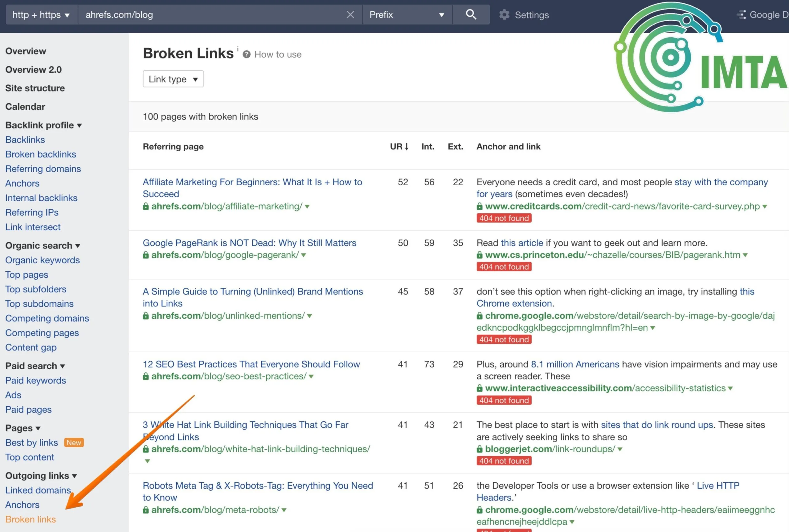
Task: Open Google PageRank is NOT Dead title
Action: pos(249,243)
